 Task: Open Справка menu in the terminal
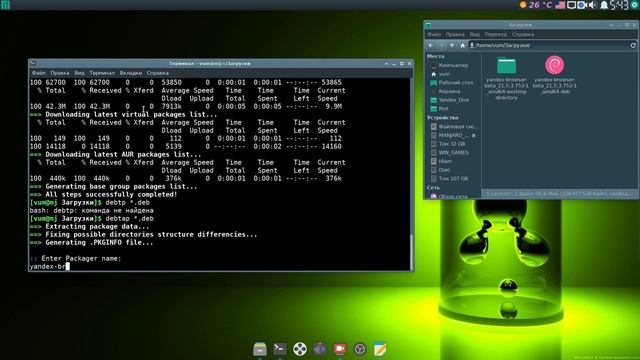(158, 73)
